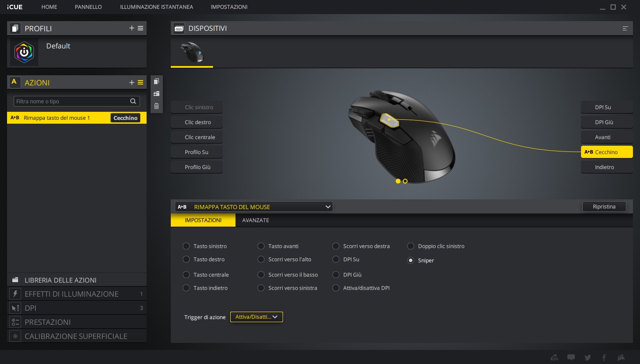This screenshot has width=640, height=364.
Task: Copy the selected action with the copy icon
Action: pyautogui.click(x=156, y=81)
